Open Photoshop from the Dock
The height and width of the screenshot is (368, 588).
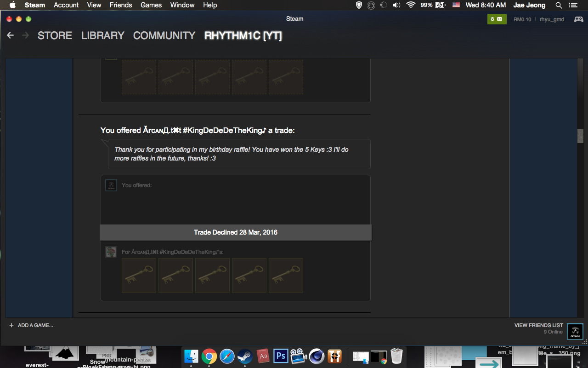pos(280,356)
